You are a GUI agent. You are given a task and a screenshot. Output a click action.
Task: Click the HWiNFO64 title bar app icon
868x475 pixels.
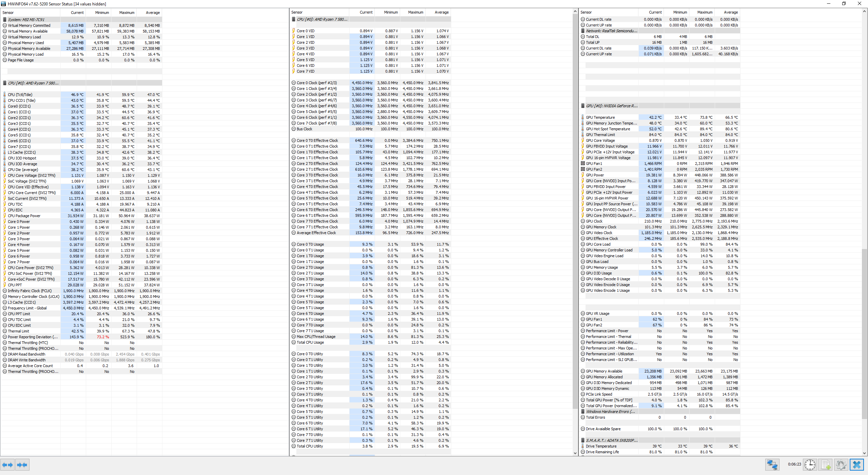pos(3,4)
